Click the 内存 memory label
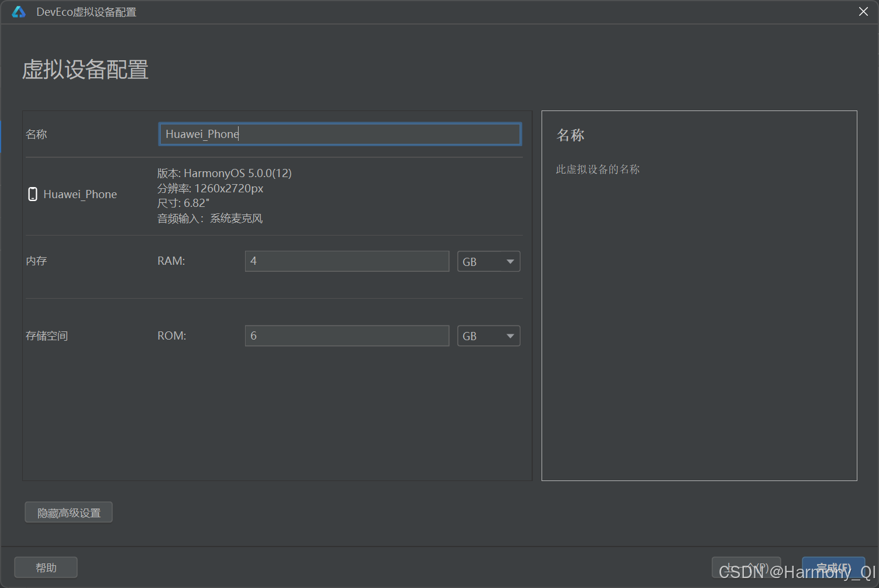879x588 pixels. pos(36,261)
